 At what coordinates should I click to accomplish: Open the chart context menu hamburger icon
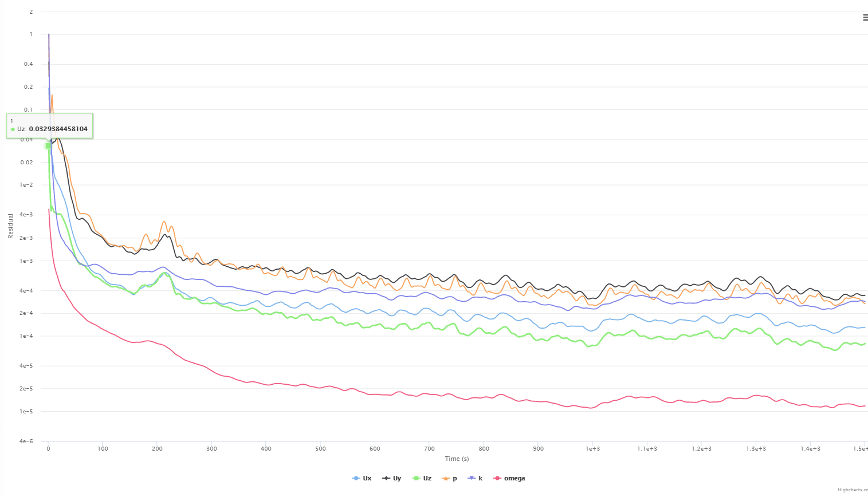pyautogui.click(x=865, y=18)
